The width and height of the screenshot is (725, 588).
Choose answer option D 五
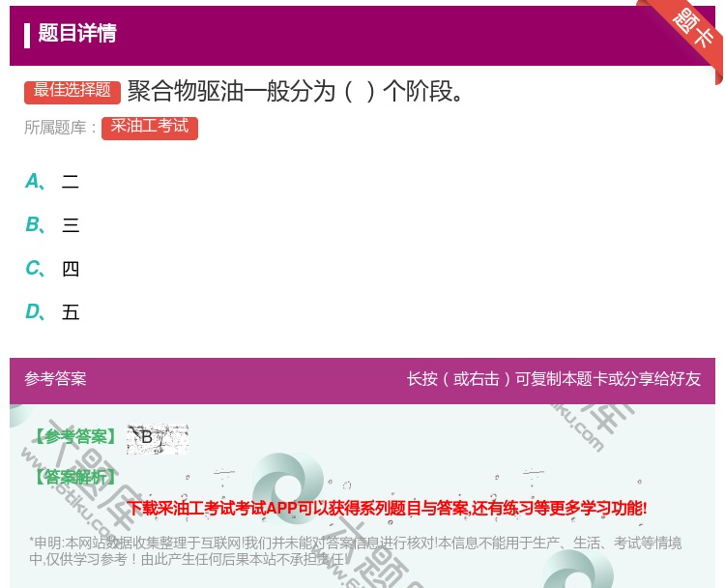coord(52,311)
